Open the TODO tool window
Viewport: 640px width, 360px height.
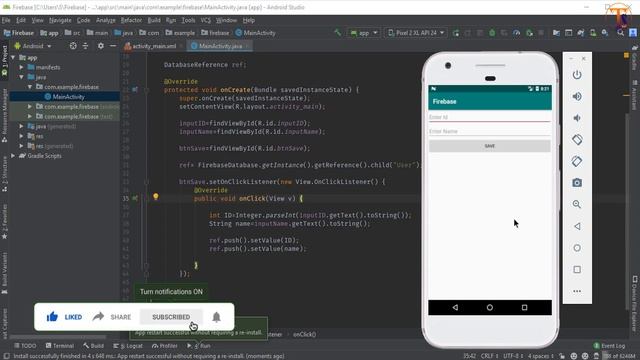point(25,346)
